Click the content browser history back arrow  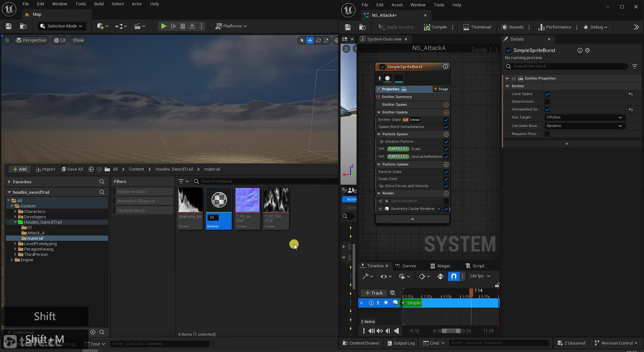[x=91, y=169]
